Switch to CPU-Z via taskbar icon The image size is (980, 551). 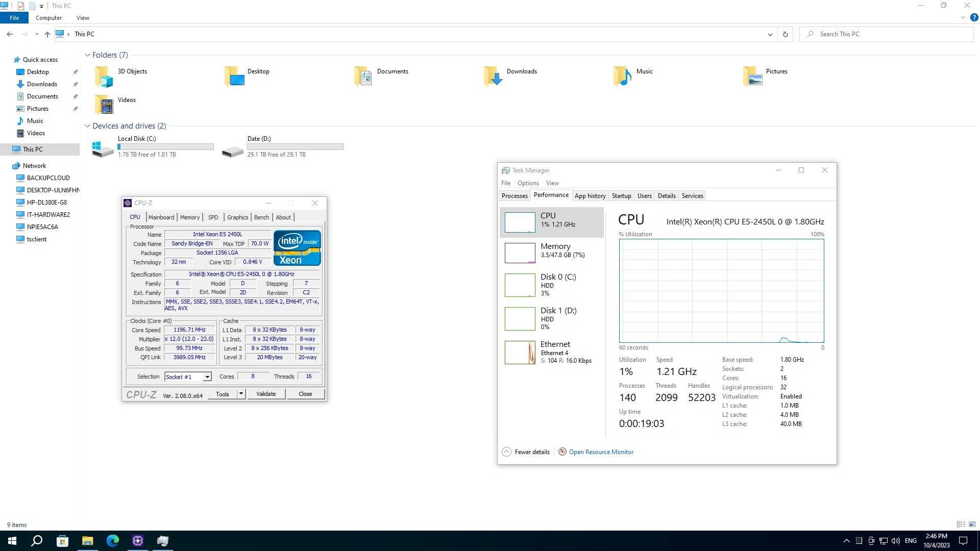138,541
